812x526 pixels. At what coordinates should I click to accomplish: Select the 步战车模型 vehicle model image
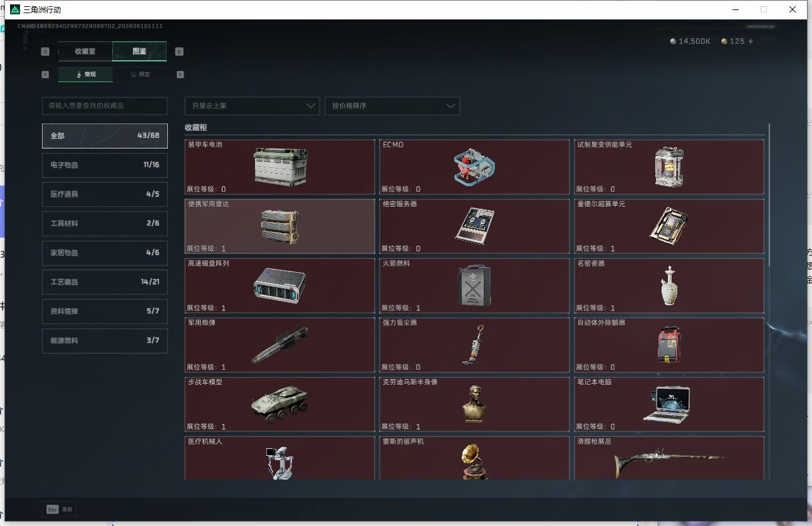(x=280, y=403)
